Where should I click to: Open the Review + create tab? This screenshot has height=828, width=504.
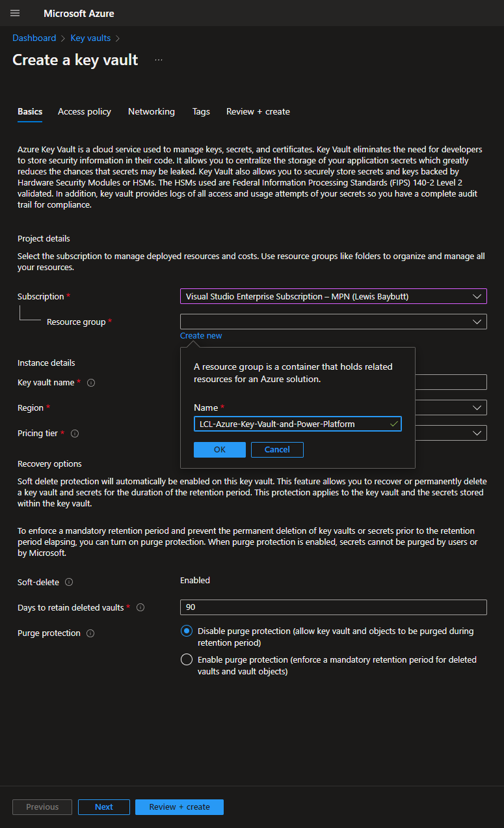click(258, 111)
